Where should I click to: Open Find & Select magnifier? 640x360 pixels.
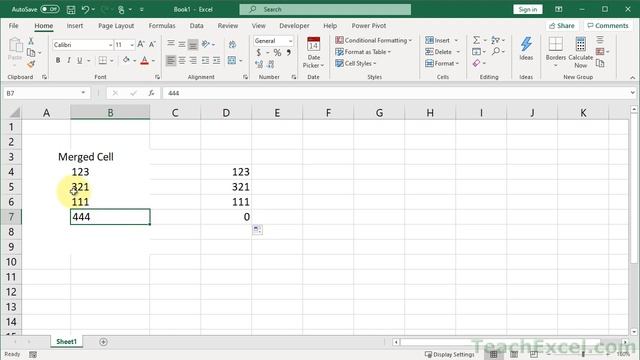496,51
